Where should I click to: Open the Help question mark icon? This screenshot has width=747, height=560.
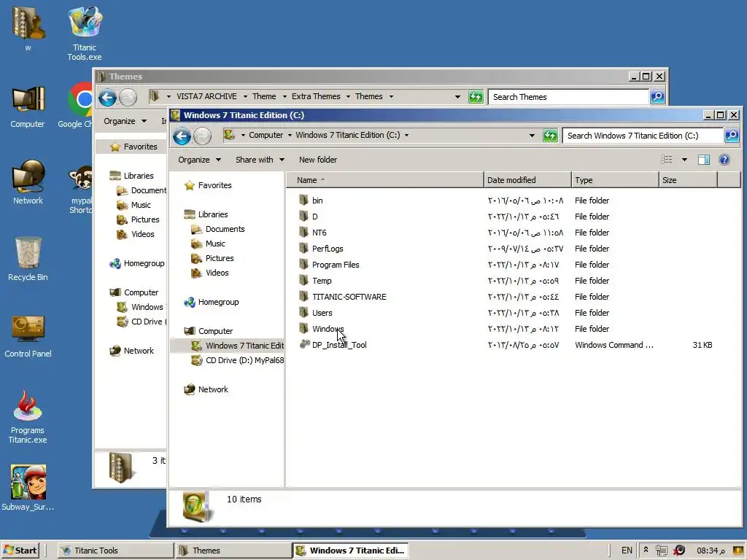click(724, 160)
